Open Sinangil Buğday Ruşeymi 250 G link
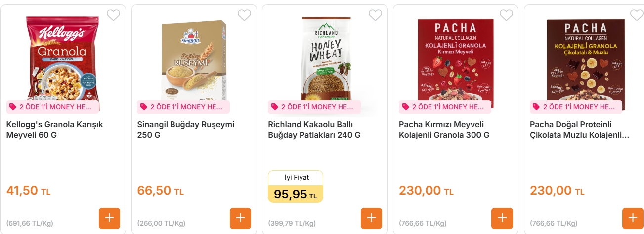644x234 pixels. click(x=185, y=130)
